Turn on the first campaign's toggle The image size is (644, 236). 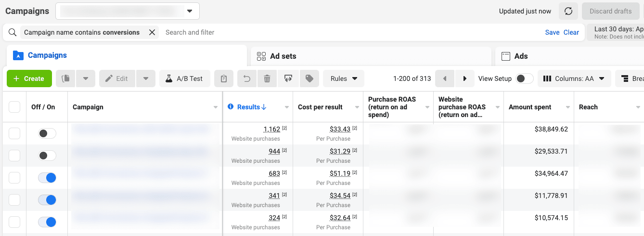click(x=47, y=133)
